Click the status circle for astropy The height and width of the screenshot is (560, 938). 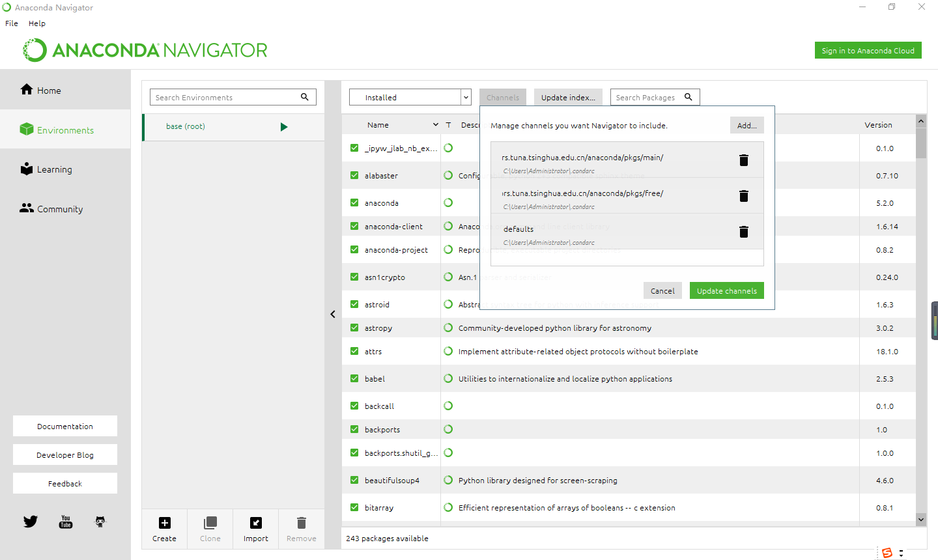(448, 328)
